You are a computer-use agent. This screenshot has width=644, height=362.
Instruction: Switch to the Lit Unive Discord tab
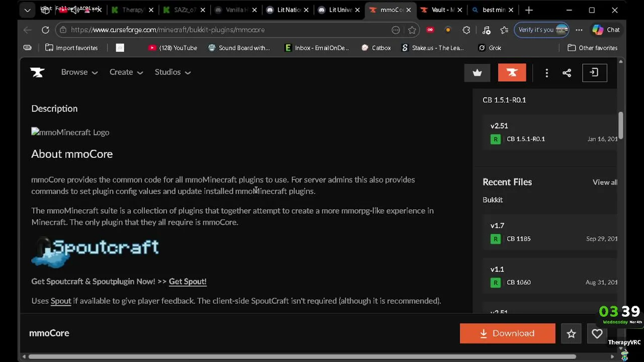click(x=338, y=10)
